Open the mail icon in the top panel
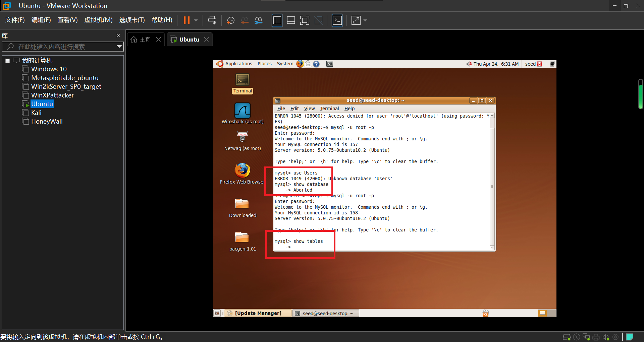The height and width of the screenshot is (342, 644). click(x=308, y=64)
